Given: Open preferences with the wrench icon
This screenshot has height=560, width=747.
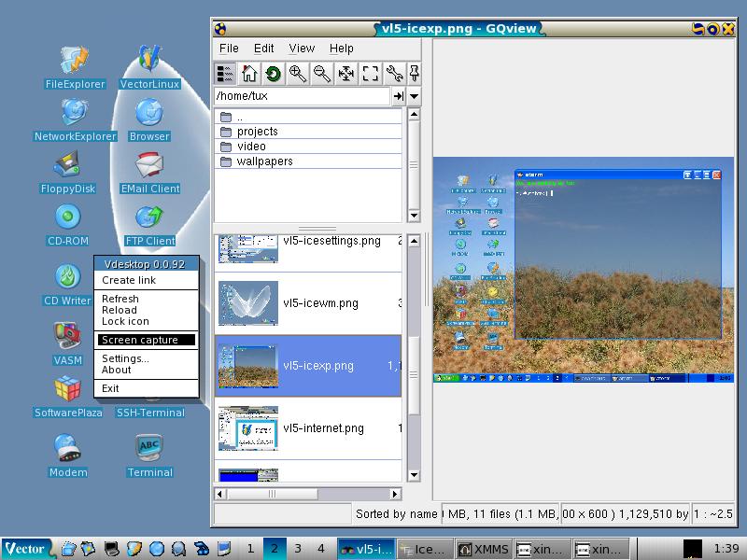Looking at the screenshot, I should point(394,74).
